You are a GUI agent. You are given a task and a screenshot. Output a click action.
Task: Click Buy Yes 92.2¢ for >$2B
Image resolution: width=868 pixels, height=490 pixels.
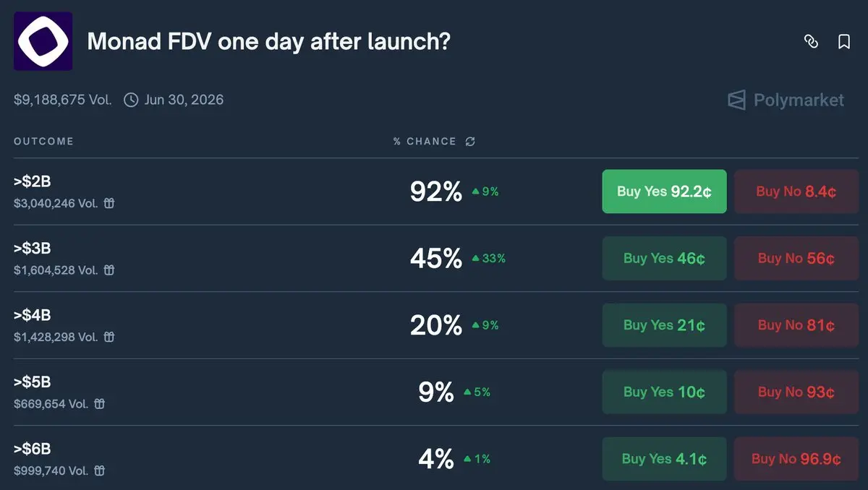point(664,192)
